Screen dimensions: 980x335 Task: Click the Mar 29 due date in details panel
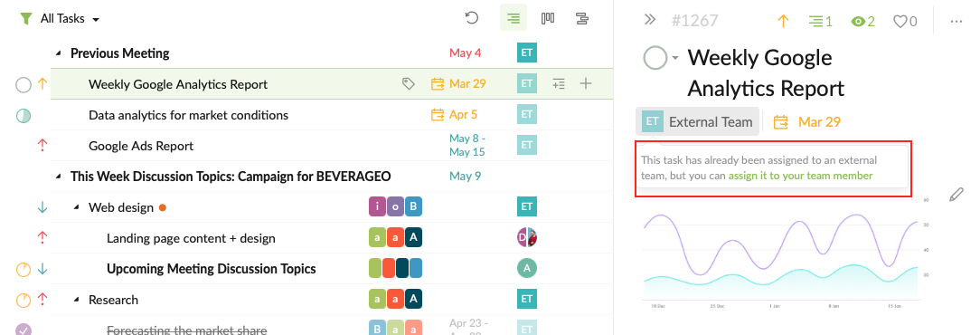coord(807,121)
